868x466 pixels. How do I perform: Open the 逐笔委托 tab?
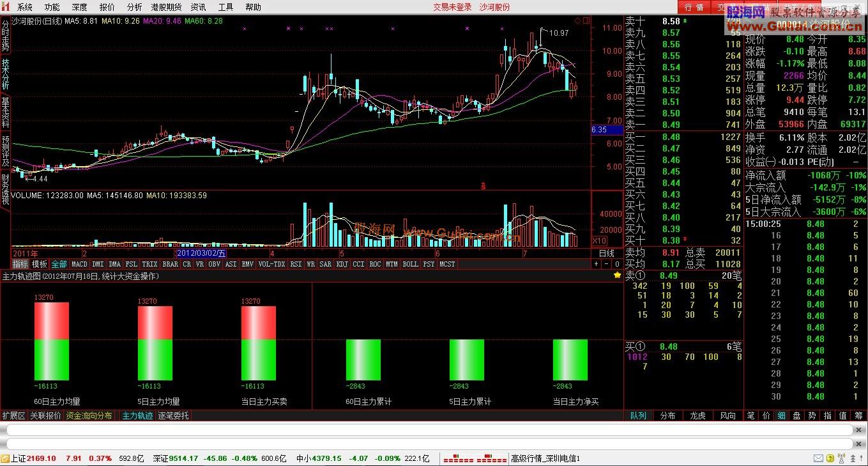coord(173,416)
